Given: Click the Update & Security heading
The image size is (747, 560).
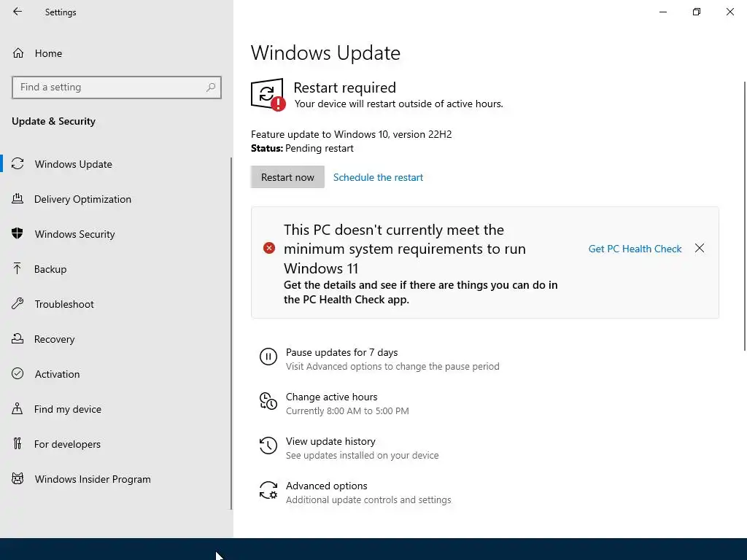Looking at the screenshot, I should pos(53,121).
